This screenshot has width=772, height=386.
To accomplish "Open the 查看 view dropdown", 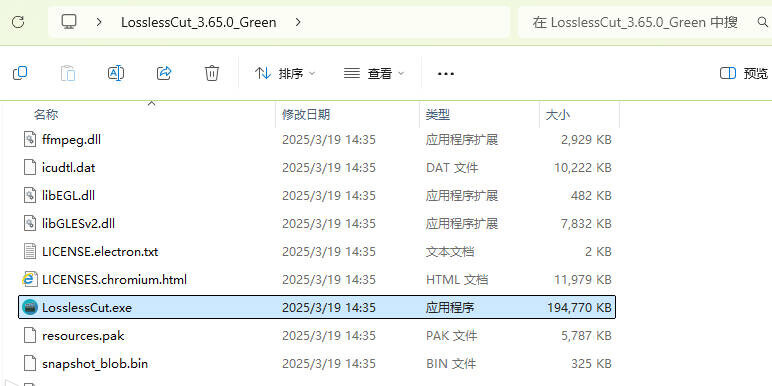I will coord(374,73).
